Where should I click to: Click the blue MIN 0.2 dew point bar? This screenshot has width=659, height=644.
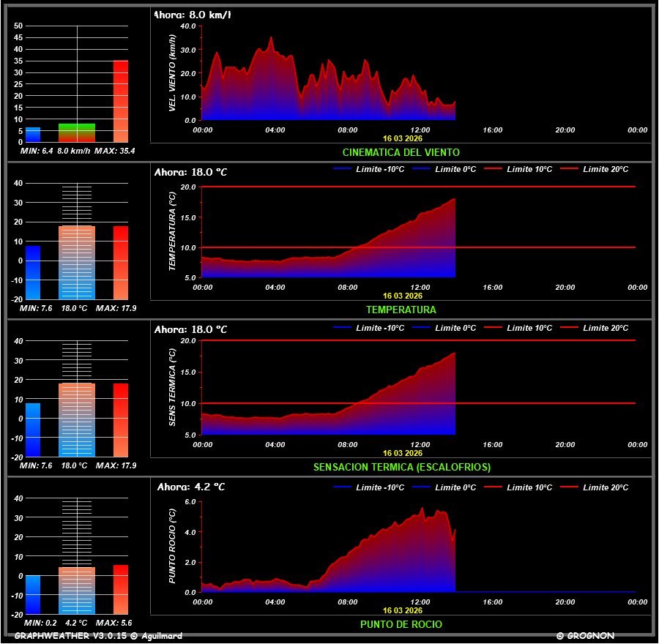coord(33,594)
